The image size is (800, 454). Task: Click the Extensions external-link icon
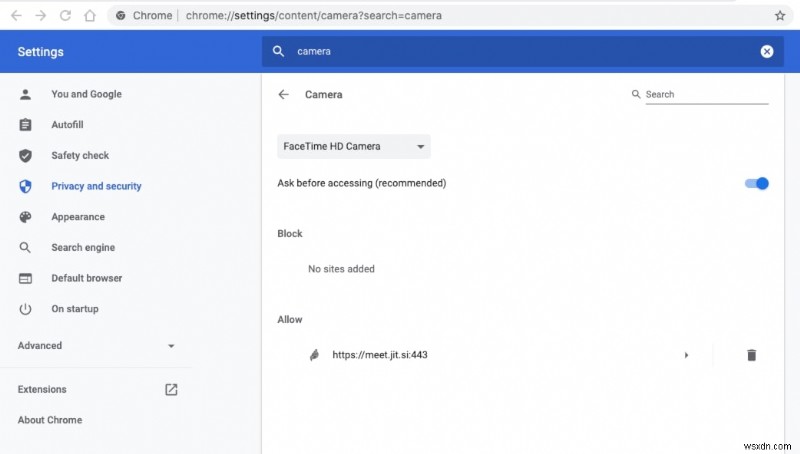pos(171,390)
